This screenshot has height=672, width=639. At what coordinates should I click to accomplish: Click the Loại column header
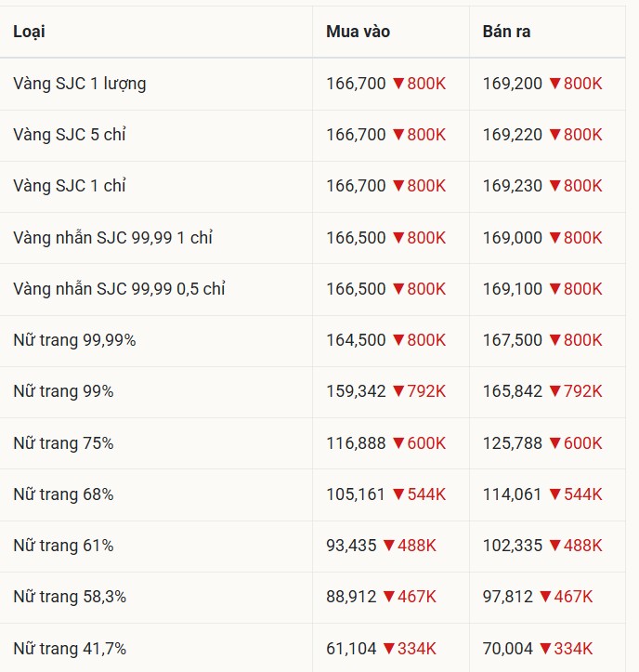[29, 32]
